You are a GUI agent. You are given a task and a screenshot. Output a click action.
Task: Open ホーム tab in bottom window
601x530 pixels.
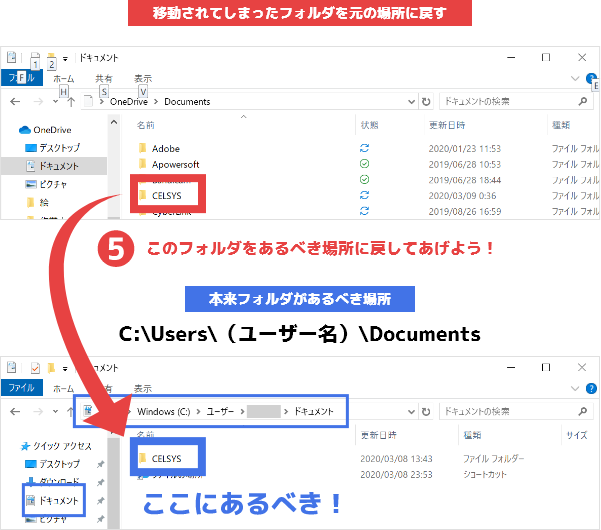pos(63,389)
